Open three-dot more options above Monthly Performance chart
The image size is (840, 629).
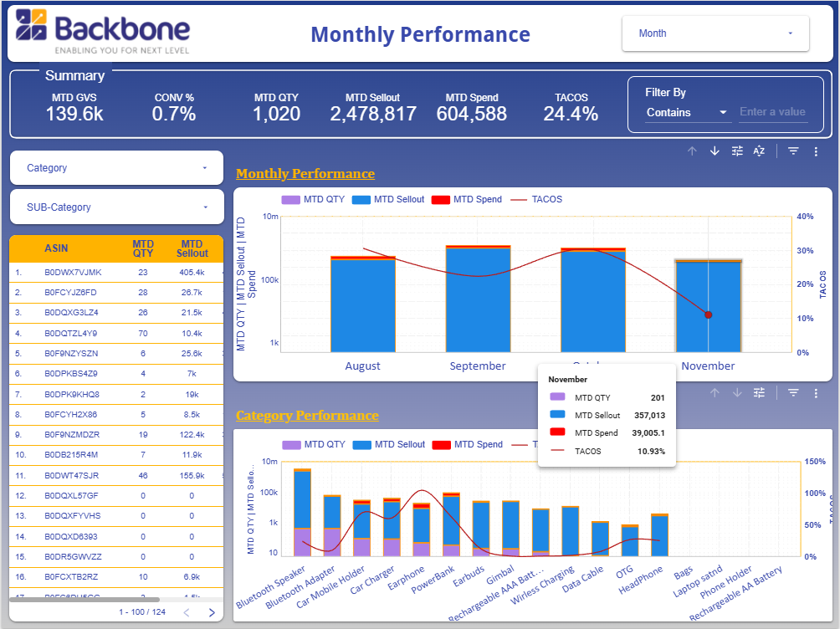[x=816, y=151]
